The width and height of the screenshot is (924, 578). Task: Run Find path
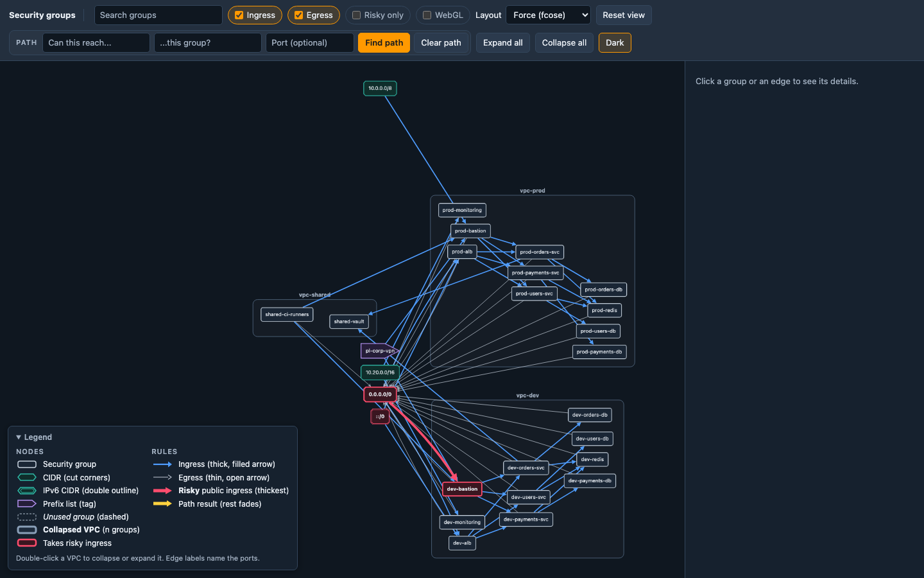[x=384, y=43]
